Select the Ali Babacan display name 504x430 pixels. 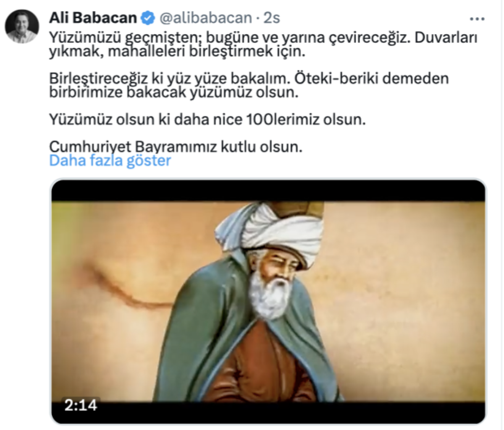point(93,18)
